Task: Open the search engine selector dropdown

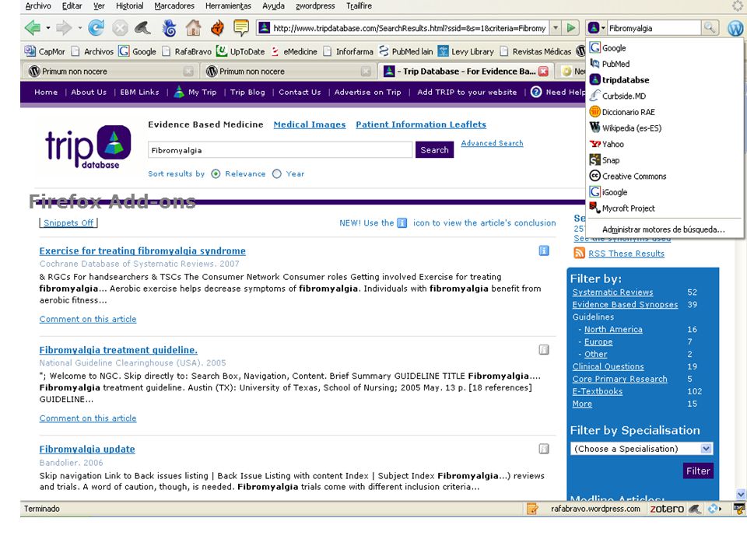Action: [x=597, y=28]
